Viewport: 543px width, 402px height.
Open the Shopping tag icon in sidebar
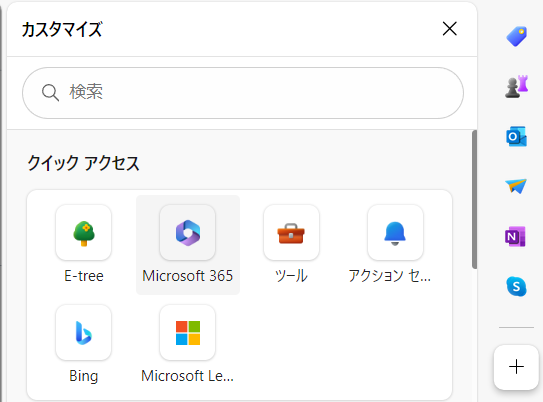(516, 36)
